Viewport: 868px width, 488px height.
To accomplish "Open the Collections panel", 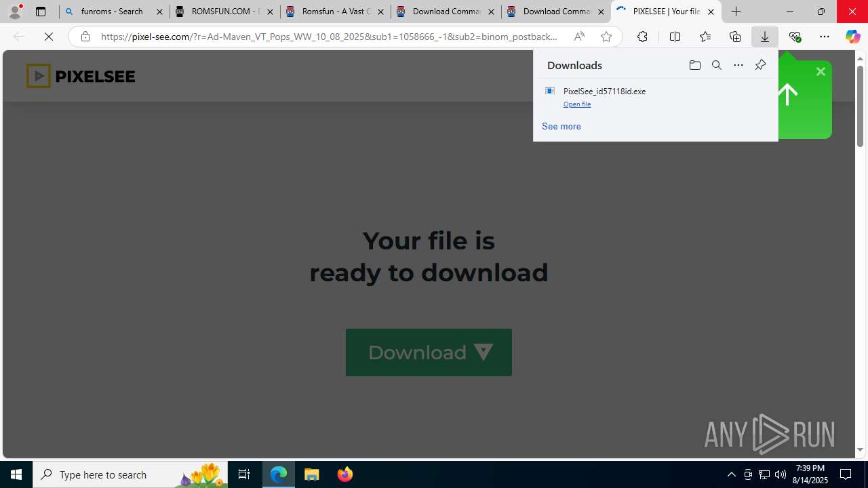I will pyautogui.click(x=735, y=37).
